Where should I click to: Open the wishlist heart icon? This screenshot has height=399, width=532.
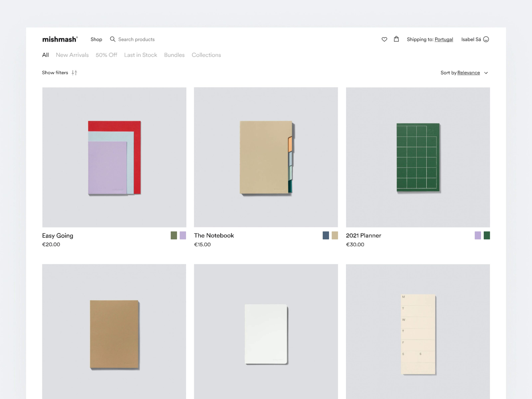pyautogui.click(x=384, y=39)
